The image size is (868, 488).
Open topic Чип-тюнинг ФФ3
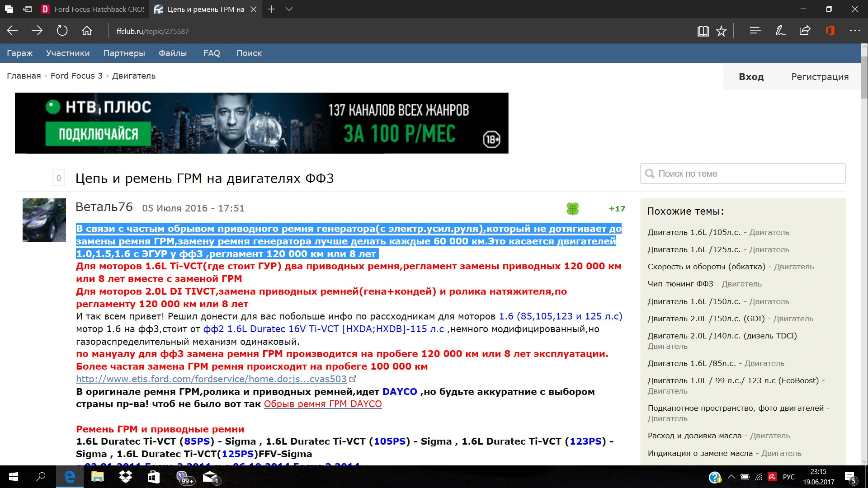[x=680, y=284]
